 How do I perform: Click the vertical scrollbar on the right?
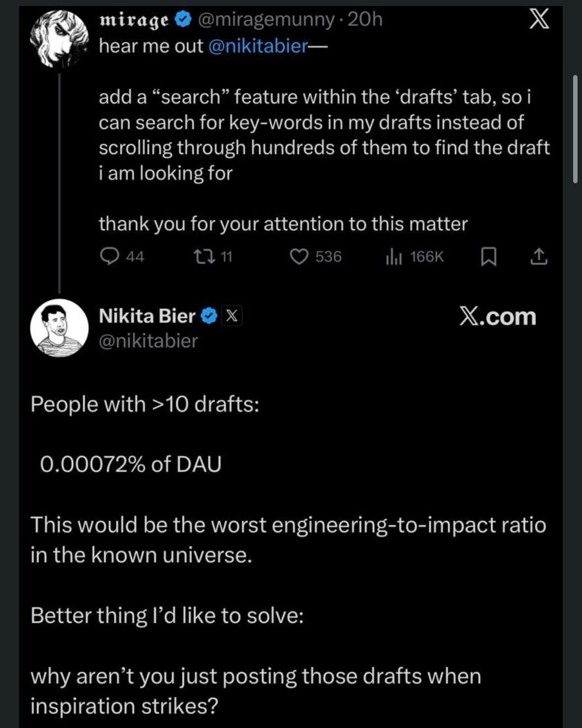tap(575, 129)
